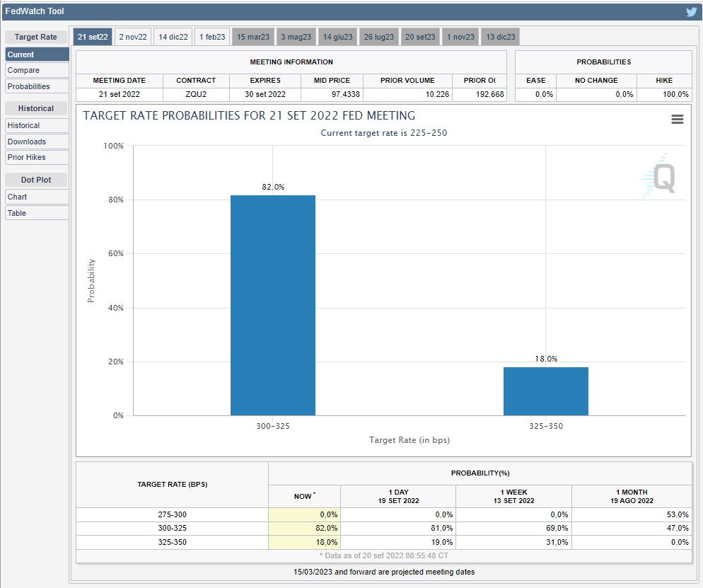Open the chart hamburger menu

pos(677,119)
